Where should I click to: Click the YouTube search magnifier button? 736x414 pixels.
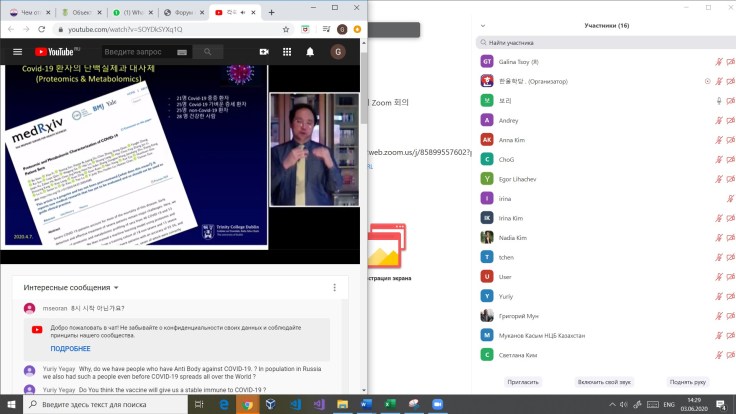pyautogui.click(x=208, y=51)
